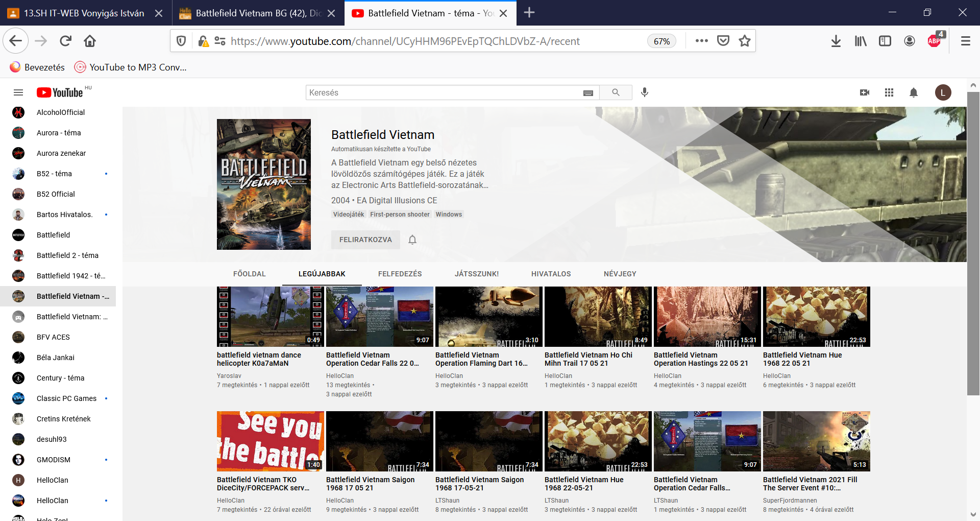Open Firefox library icon
This screenshot has width=980, height=521.
861,41
